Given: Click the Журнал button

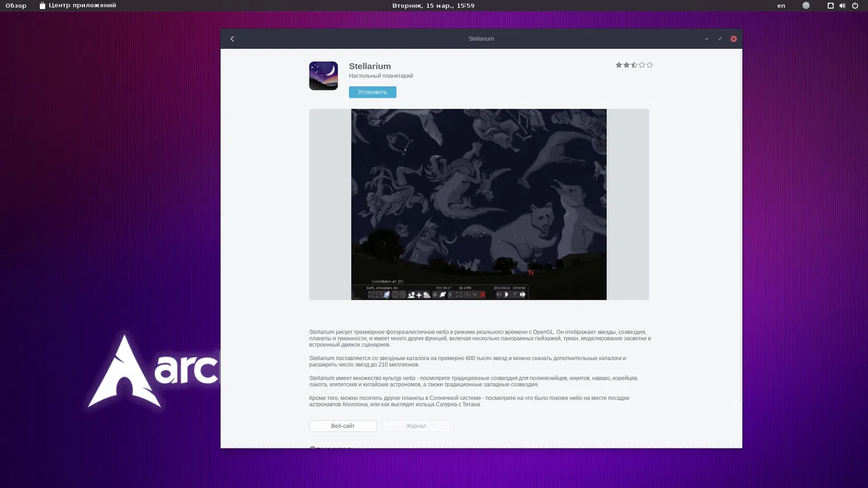Looking at the screenshot, I should click(x=416, y=426).
